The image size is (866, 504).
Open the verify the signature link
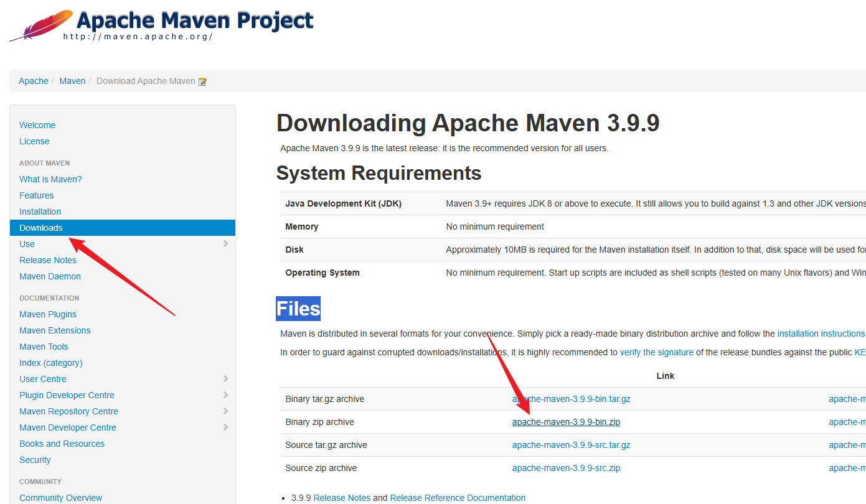[657, 352]
